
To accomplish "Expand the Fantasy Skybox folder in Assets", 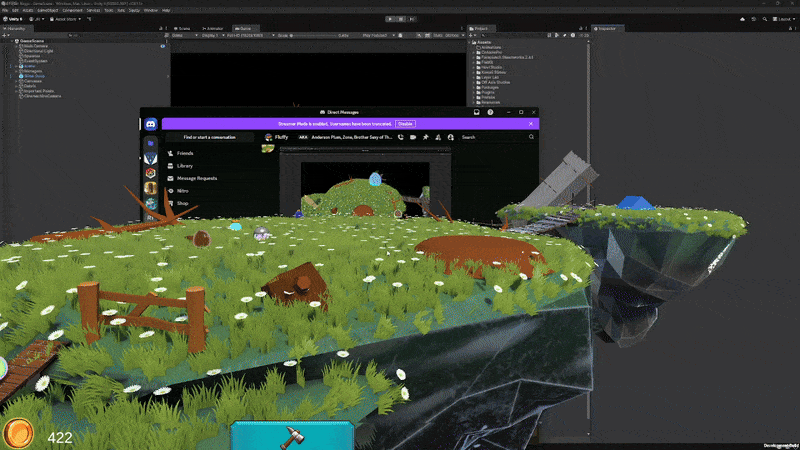I will click(x=474, y=58).
